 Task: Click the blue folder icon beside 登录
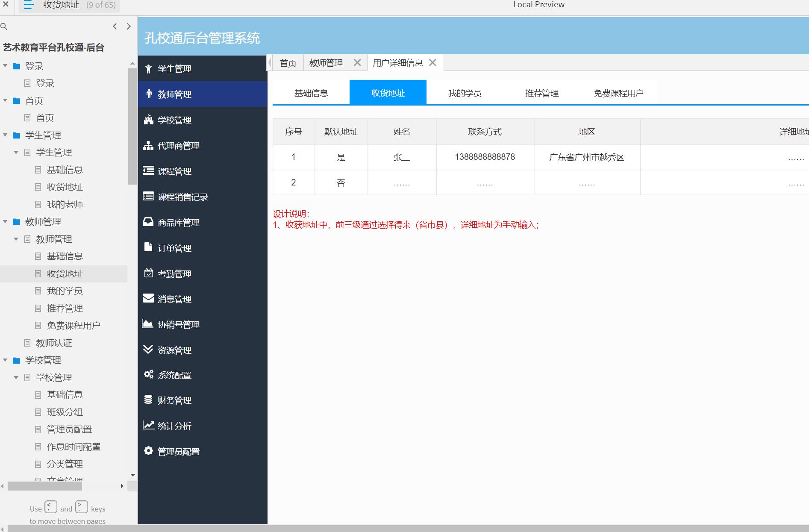tap(17, 66)
